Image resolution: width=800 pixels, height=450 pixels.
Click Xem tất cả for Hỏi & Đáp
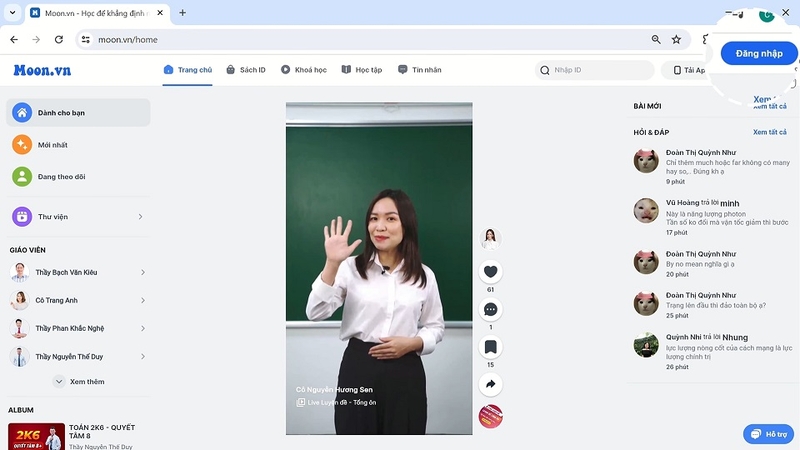pyautogui.click(x=769, y=132)
